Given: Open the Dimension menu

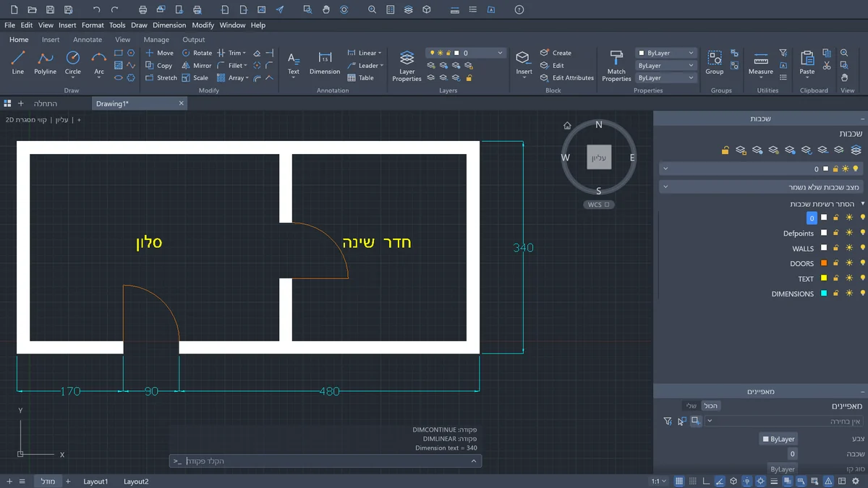Looking at the screenshot, I should tap(169, 25).
